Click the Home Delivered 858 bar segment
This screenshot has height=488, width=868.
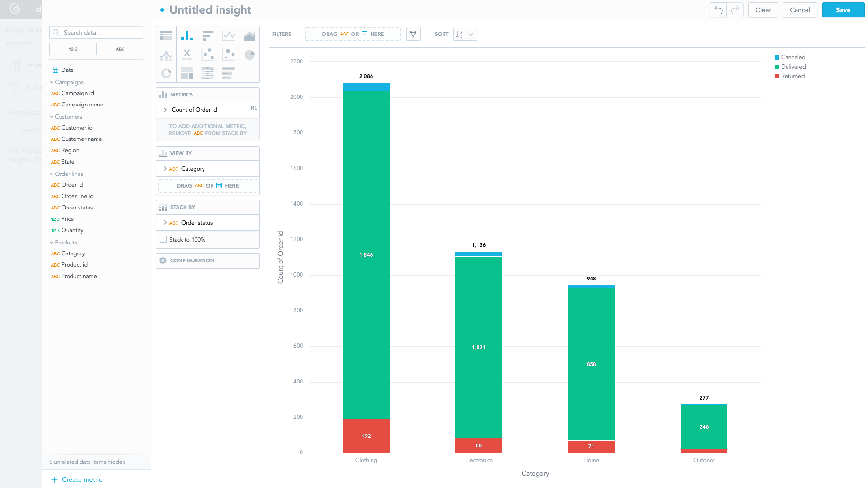click(591, 364)
